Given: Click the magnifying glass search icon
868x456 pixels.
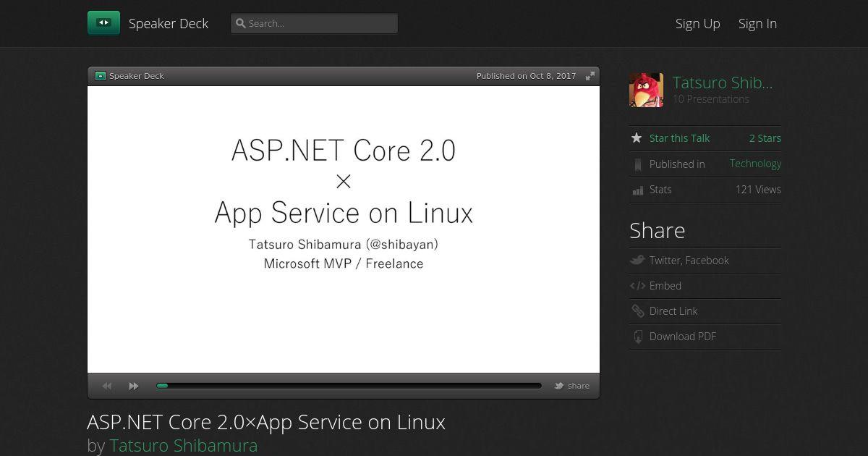Looking at the screenshot, I should click(x=241, y=23).
